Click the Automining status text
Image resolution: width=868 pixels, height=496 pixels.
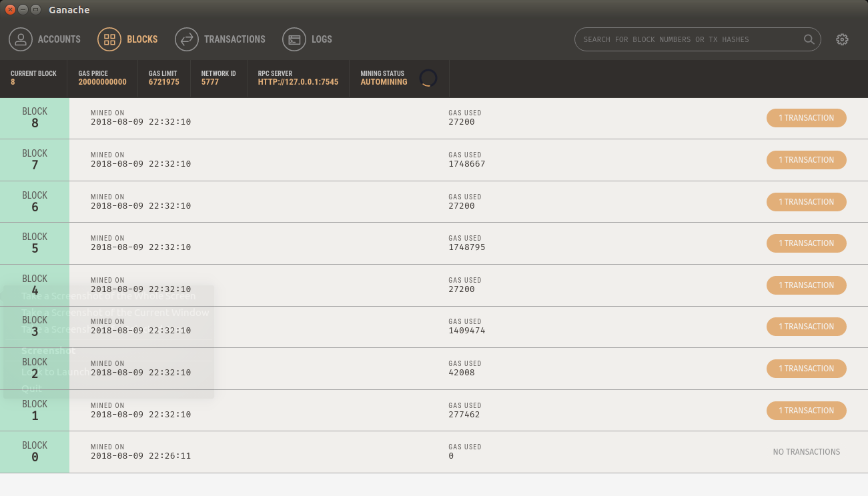[384, 82]
